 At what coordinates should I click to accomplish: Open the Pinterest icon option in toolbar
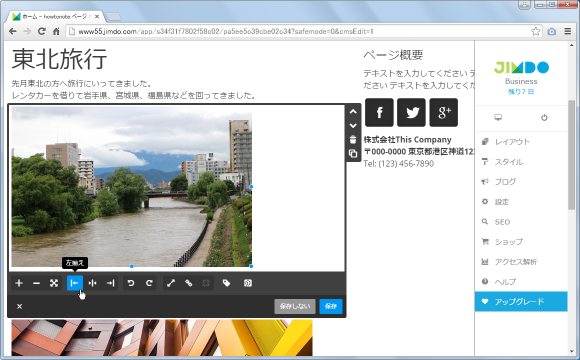point(248,283)
